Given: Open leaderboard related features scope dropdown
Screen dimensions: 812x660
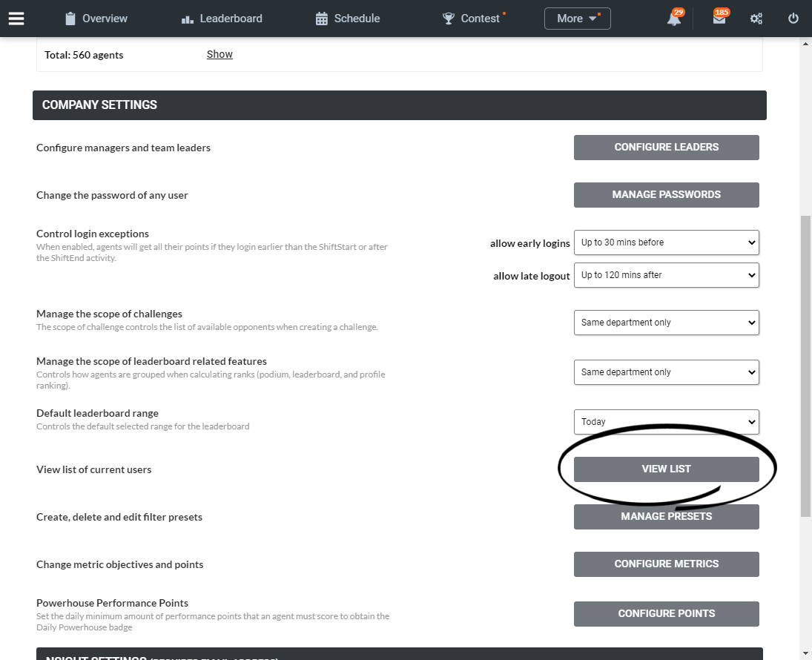Looking at the screenshot, I should (667, 372).
